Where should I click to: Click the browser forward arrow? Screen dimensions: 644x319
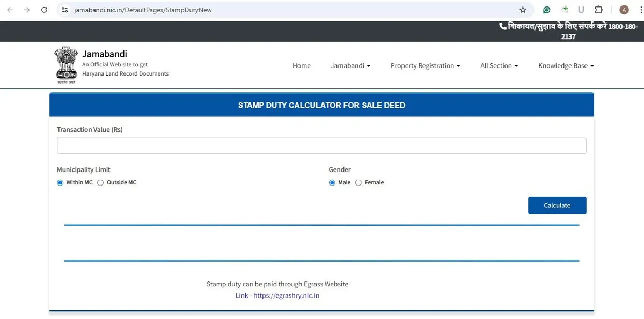point(27,10)
